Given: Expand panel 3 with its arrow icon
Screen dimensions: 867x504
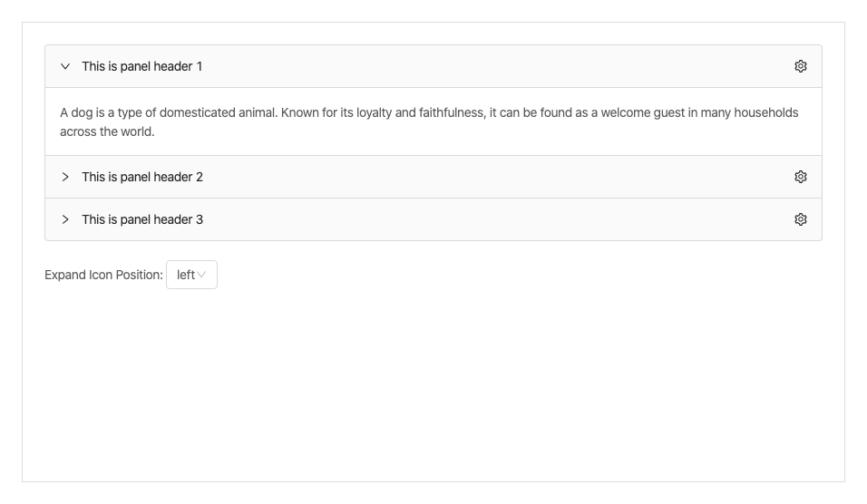Looking at the screenshot, I should (65, 219).
